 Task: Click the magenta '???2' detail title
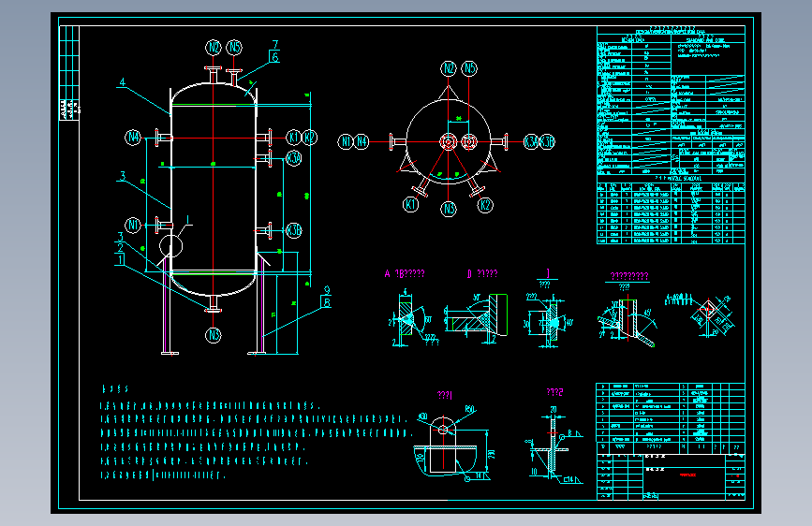554,392
